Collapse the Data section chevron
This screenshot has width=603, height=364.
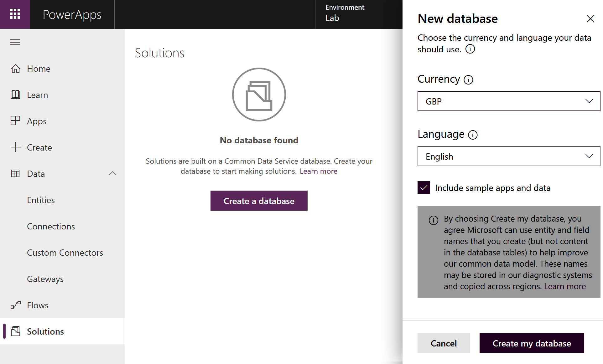click(113, 173)
